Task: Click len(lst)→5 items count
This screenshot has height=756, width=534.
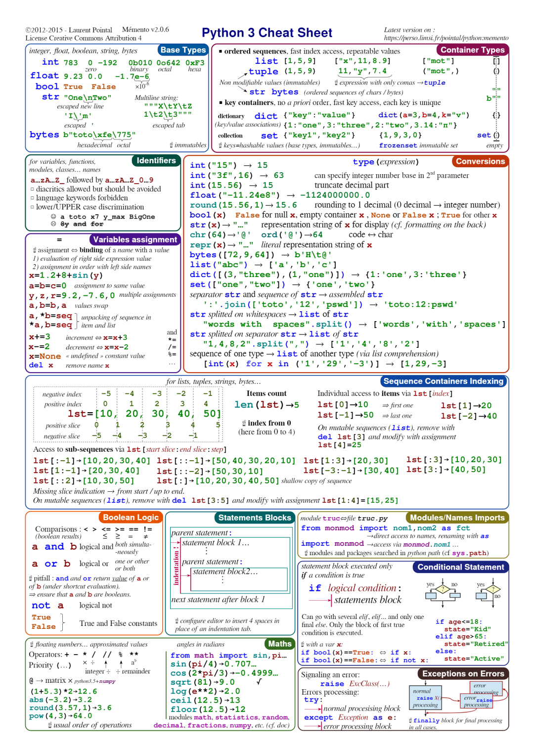Action: coord(267,405)
